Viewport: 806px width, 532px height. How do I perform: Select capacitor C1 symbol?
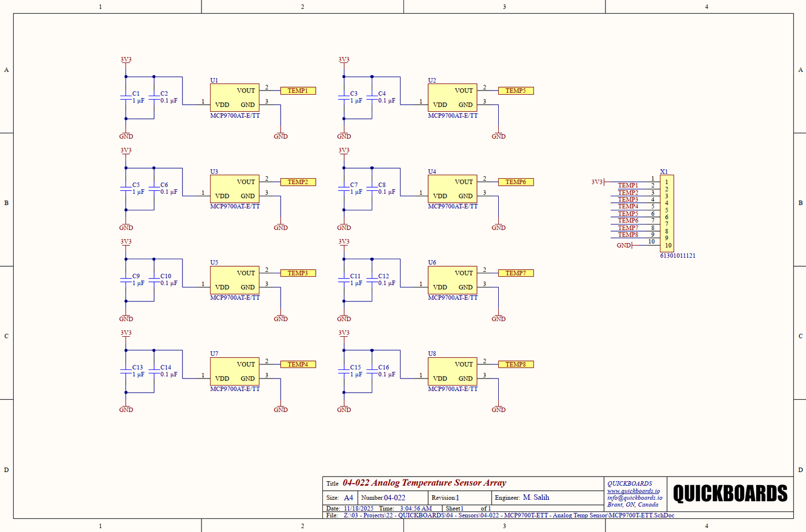point(126,97)
